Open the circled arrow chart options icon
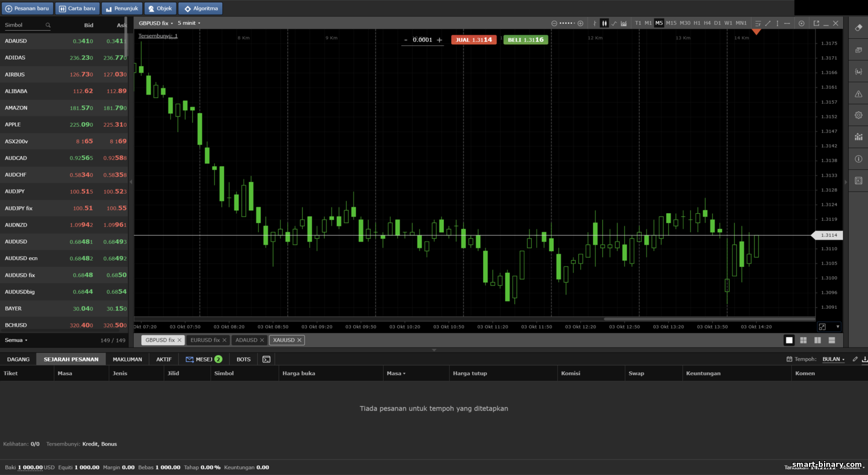 pyautogui.click(x=801, y=23)
